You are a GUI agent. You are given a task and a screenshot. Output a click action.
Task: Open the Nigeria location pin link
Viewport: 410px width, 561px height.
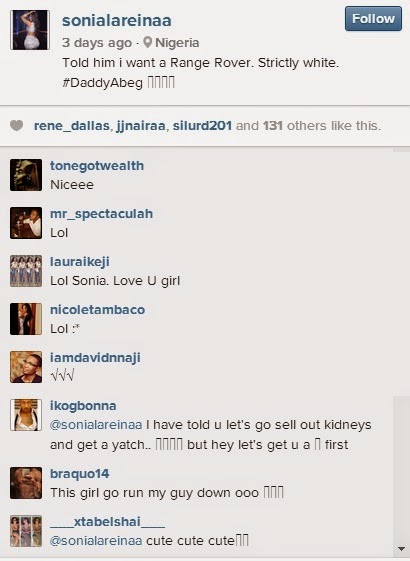pos(171,43)
